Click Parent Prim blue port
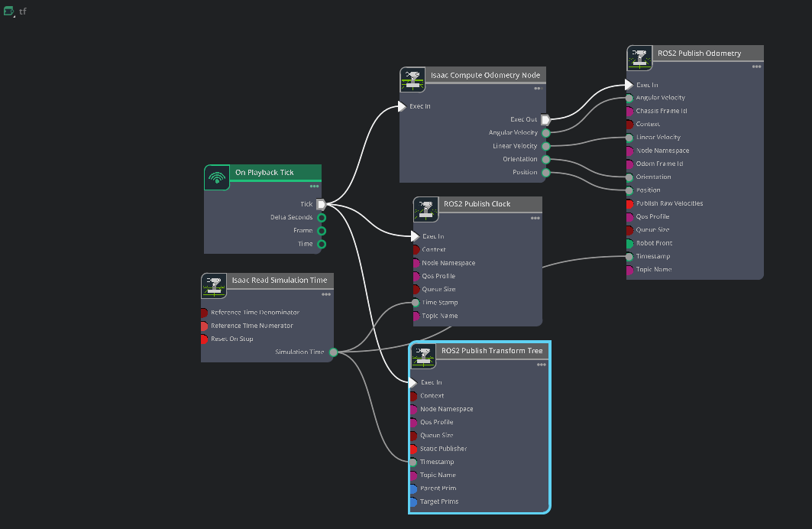812x529 pixels. (x=413, y=488)
